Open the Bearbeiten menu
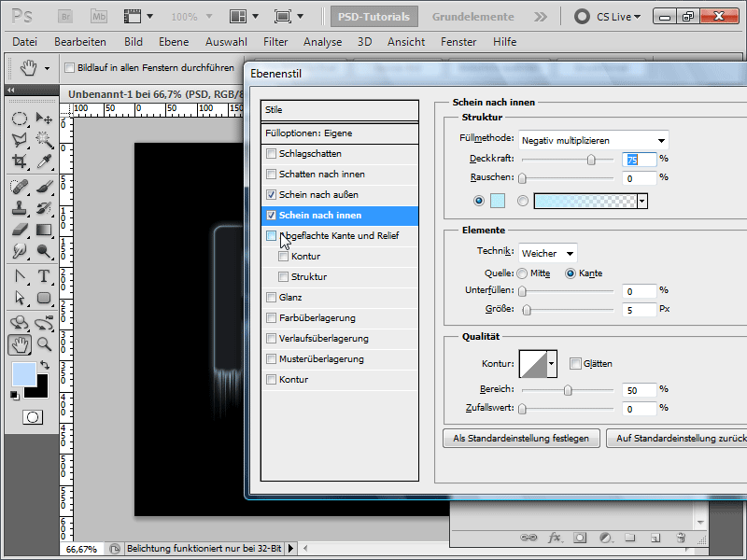Image resolution: width=747 pixels, height=560 pixels. pyautogui.click(x=80, y=42)
